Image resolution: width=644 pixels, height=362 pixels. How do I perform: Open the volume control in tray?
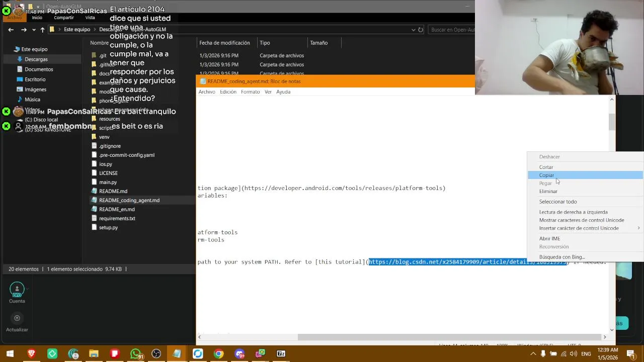573,354
